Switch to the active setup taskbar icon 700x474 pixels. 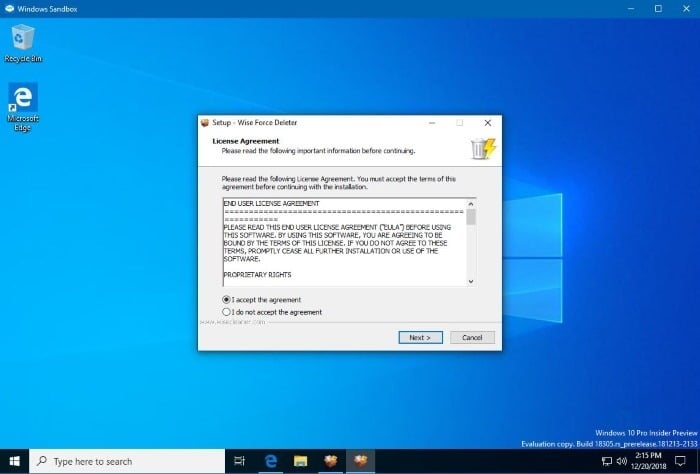coord(360,461)
